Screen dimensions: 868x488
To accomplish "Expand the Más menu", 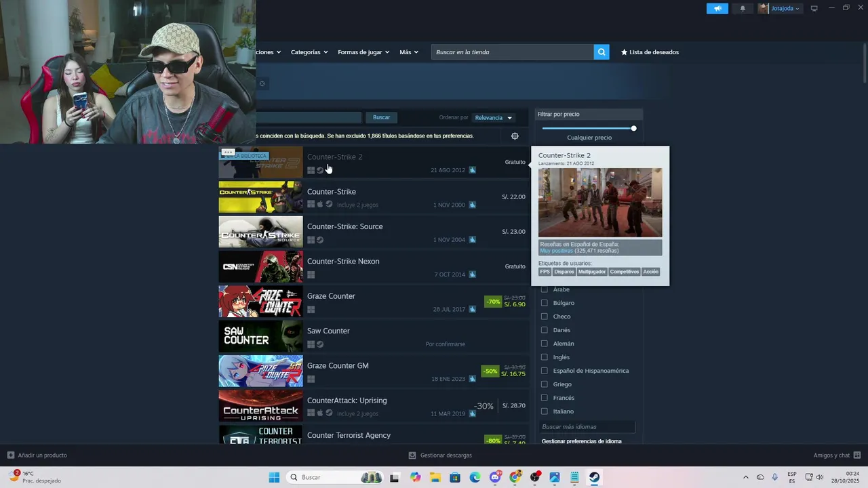I will (x=409, y=52).
